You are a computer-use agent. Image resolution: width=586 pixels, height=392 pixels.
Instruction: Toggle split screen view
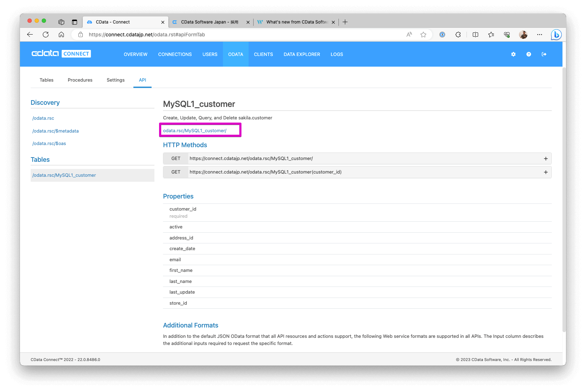475,35
